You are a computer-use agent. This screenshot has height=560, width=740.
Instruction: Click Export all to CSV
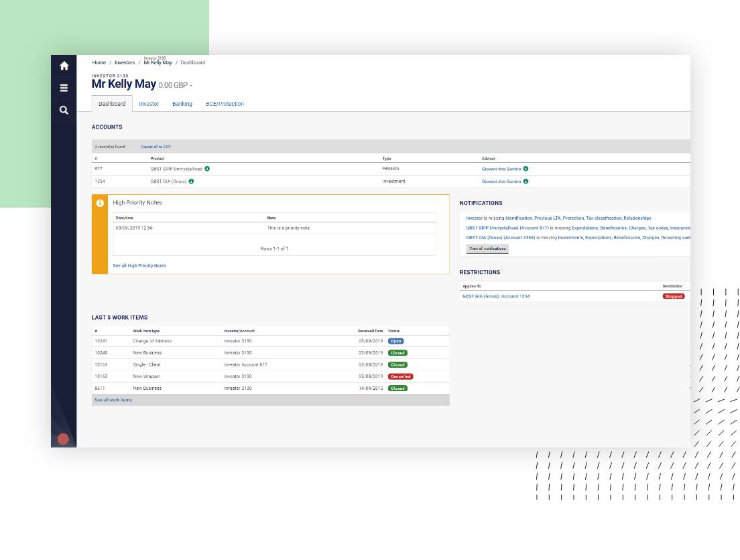coord(157,147)
